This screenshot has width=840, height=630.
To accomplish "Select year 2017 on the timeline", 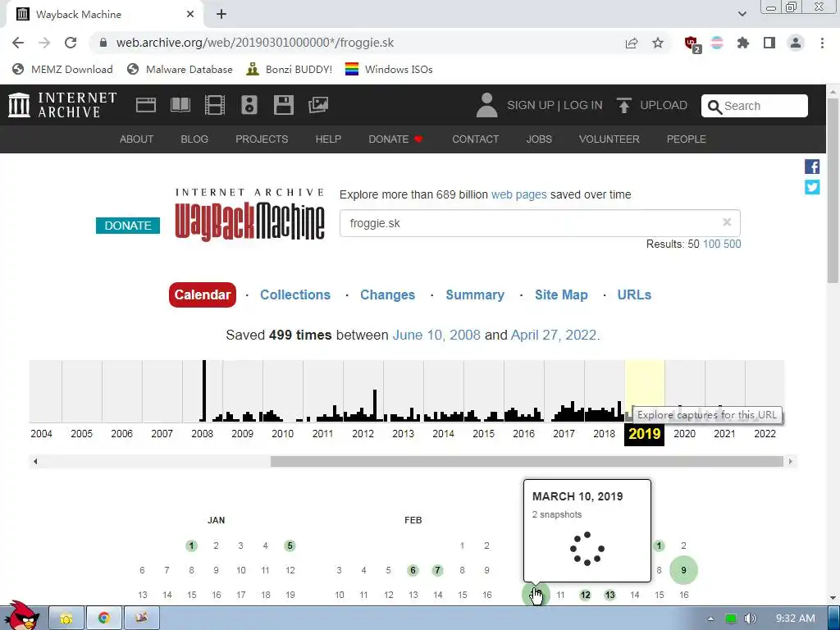I will pos(564,433).
